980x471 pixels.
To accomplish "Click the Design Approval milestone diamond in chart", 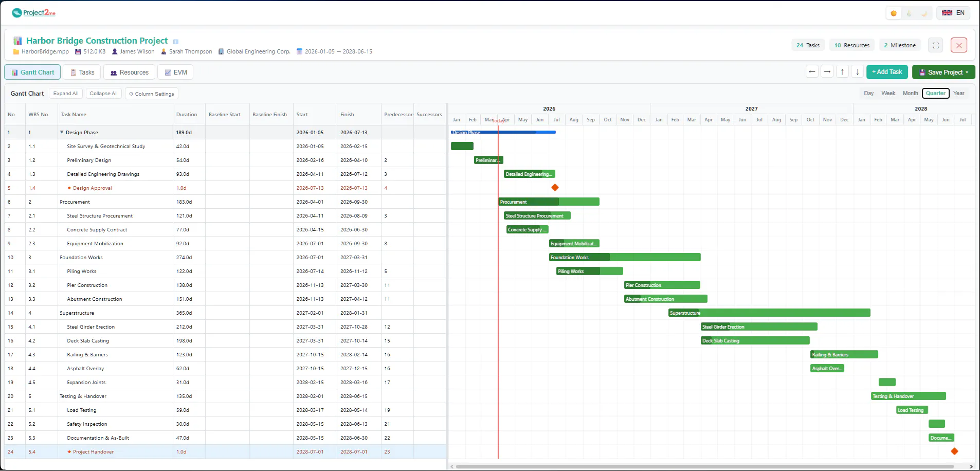I will 555,188.
